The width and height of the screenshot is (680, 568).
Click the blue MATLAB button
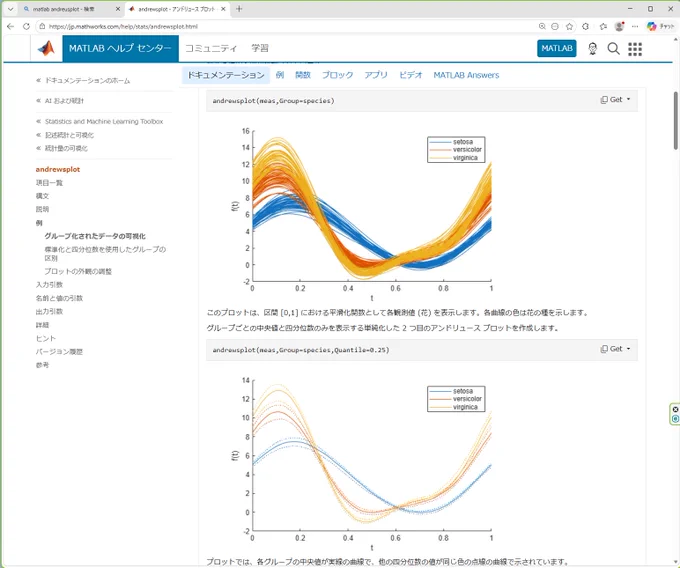[x=557, y=48]
